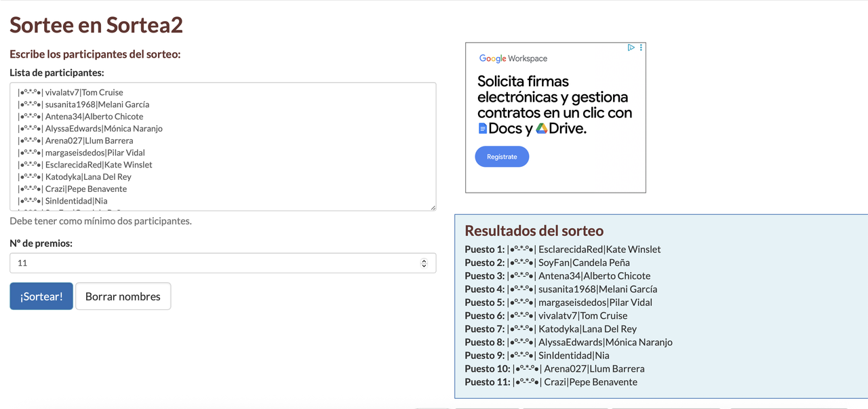Open the ad options three-dot icon

point(641,47)
